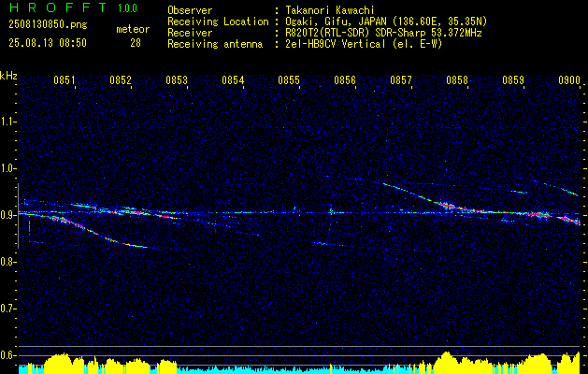Click the Receiving antenna field label
588x374 pixels.
[215, 44]
